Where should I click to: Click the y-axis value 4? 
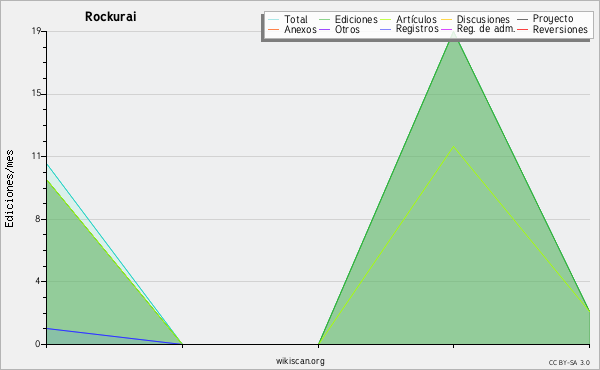click(38, 281)
